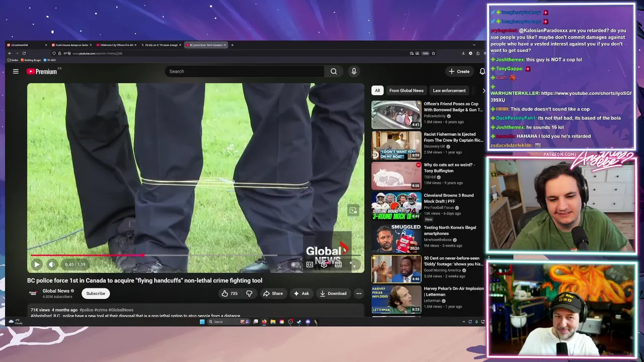
Task: Select the All filter chip
Action: tap(377, 90)
